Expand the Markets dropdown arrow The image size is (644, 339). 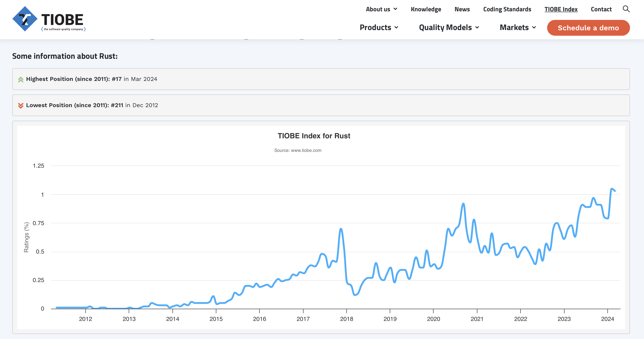coord(534,28)
